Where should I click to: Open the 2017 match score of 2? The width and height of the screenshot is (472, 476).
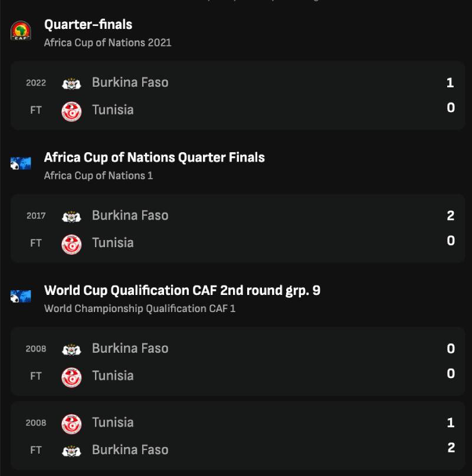(450, 216)
